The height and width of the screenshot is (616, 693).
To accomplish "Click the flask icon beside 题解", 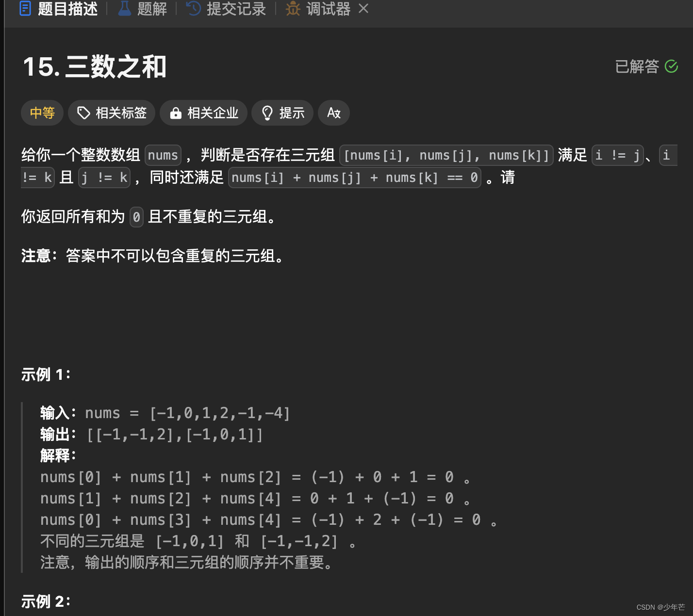I will click(x=125, y=9).
